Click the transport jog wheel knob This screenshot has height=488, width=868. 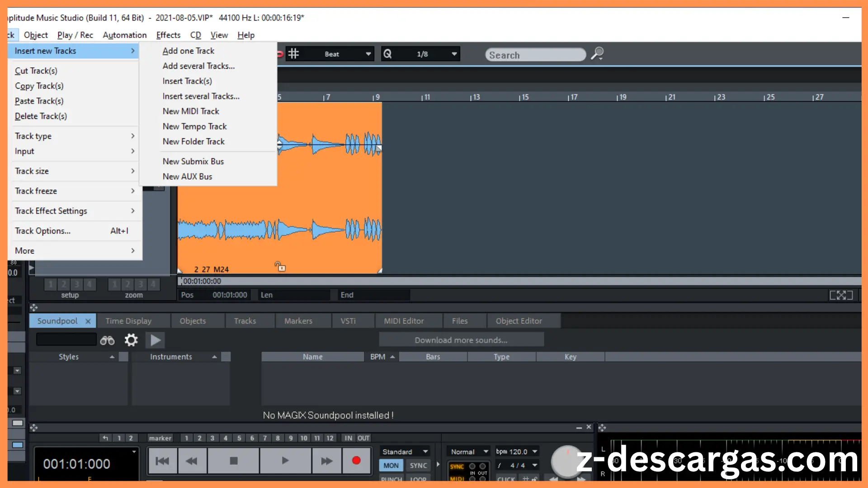566,462
